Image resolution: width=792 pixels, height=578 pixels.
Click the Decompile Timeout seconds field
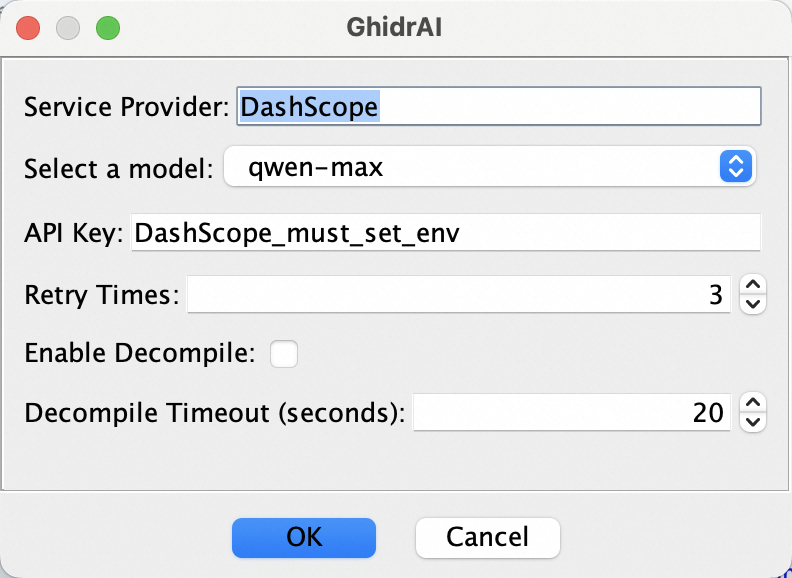tap(572, 412)
